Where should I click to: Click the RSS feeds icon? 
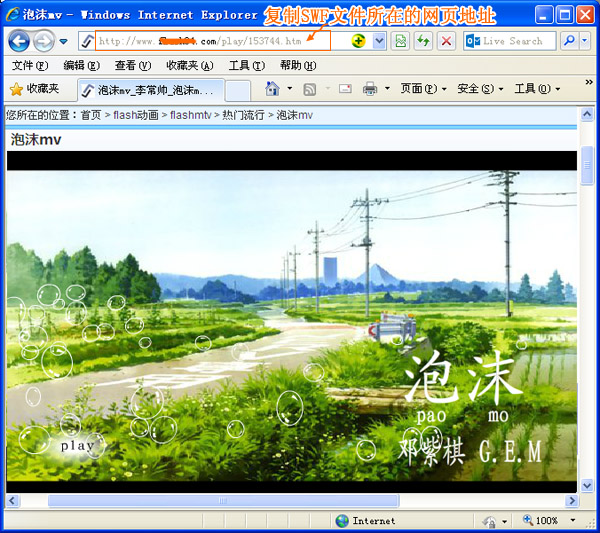pos(310,90)
